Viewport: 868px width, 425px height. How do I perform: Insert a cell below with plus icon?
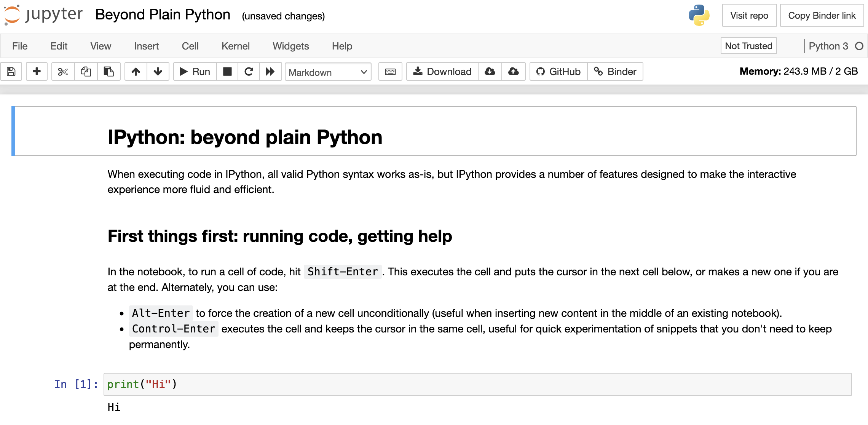point(37,72)
